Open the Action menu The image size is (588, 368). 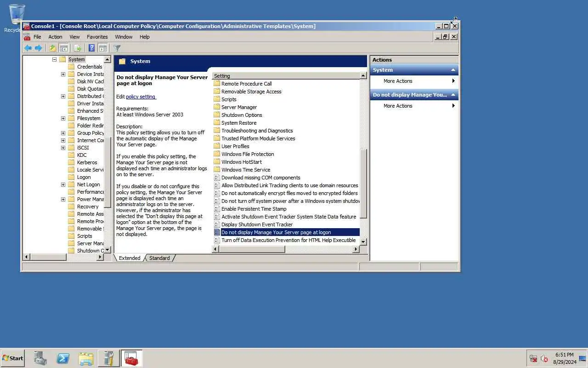click(55, 37)
